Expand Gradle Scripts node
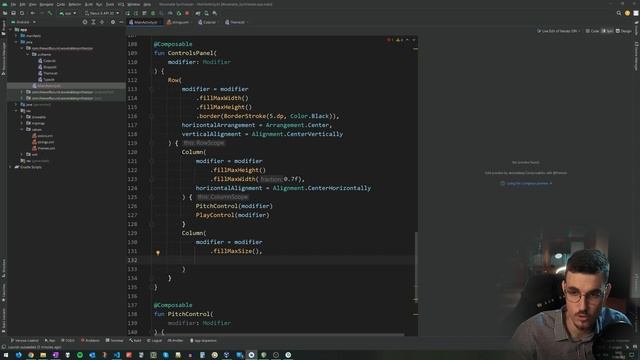This screenshot has width=640, height=360. click(11, 167)
